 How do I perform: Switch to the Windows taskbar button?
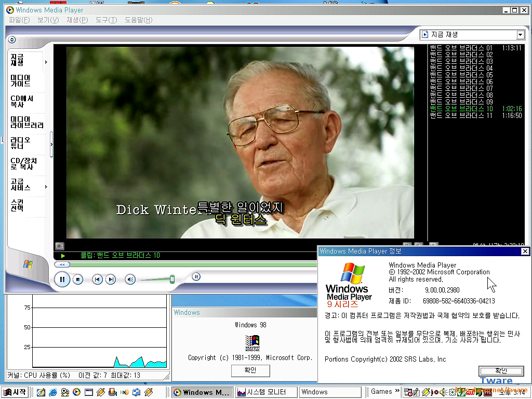(x=330, y=392)
